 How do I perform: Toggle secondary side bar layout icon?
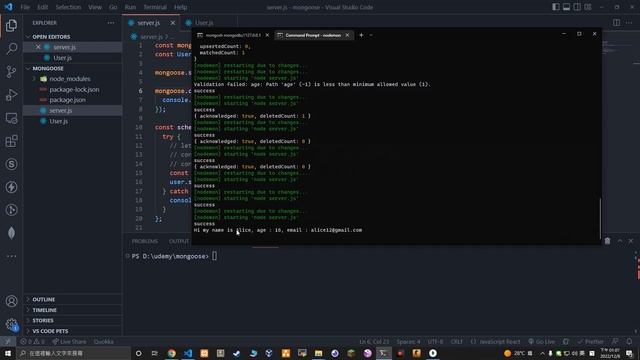(577, 7)
